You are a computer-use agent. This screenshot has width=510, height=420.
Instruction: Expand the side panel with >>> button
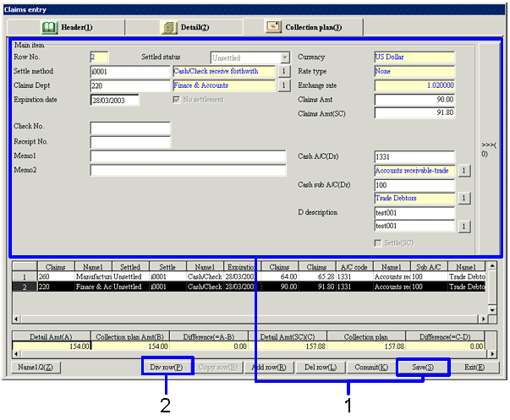[489, 149]
